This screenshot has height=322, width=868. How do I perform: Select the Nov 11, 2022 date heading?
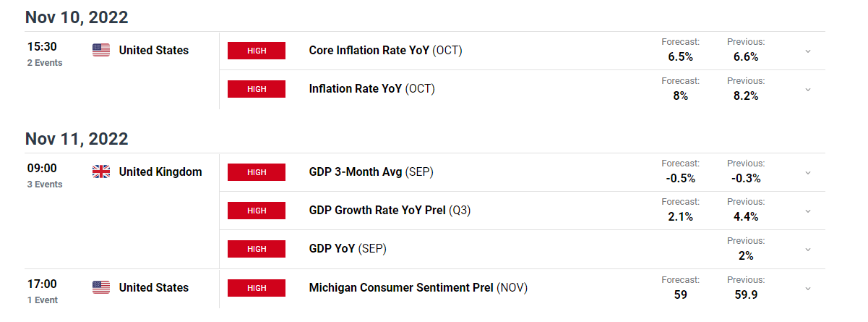click(x=77, y=139)
